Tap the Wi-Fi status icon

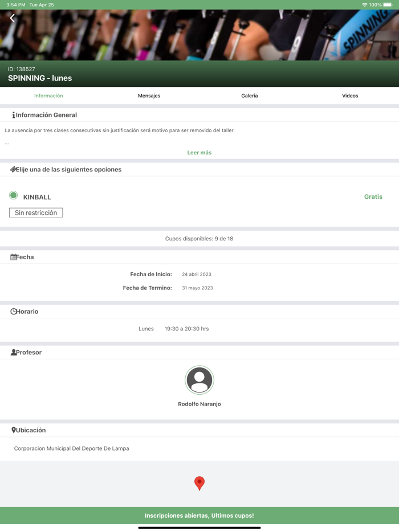(x=365, y=5)
